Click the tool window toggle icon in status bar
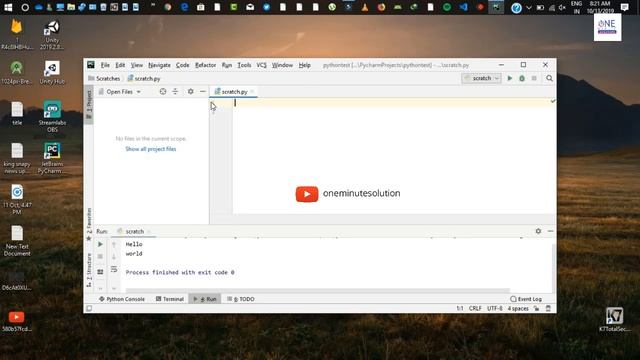Viewport: 640px width, 360px height. pos(89,309)
